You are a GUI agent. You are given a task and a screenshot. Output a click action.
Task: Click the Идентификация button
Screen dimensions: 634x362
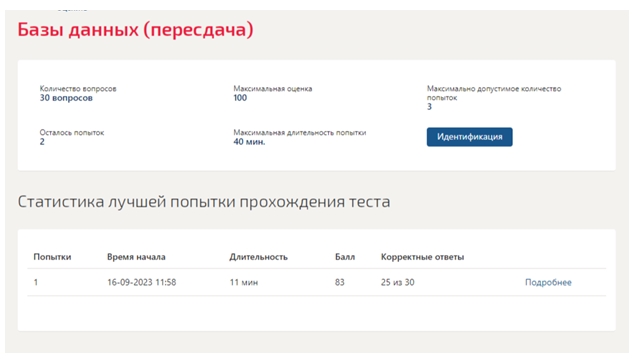tap(469, 137)
